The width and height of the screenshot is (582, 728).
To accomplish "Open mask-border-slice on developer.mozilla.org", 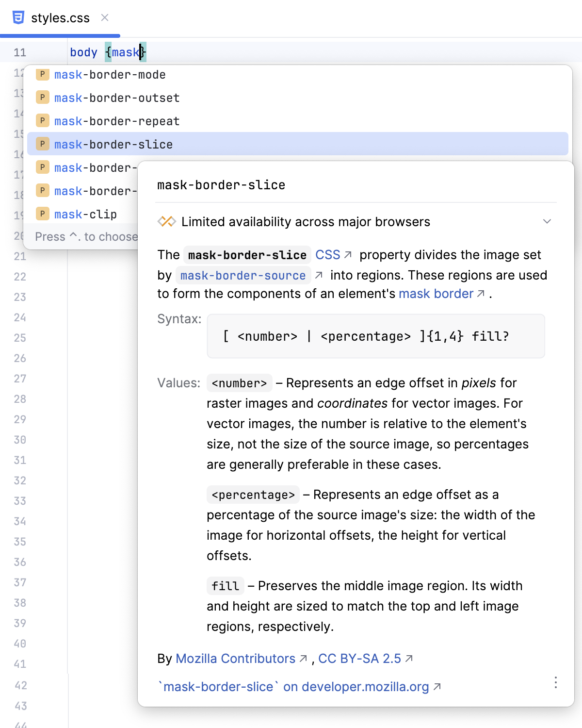I will click(293, 687).
